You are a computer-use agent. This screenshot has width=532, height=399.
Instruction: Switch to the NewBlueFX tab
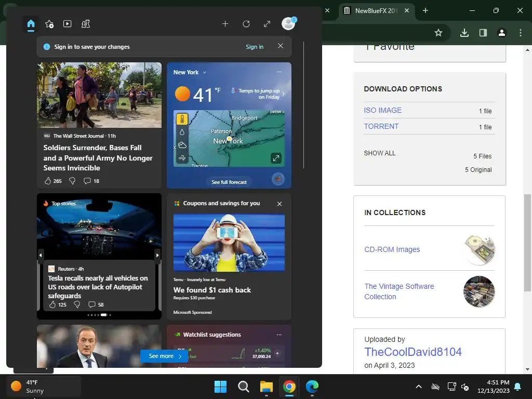coord(376,10)
